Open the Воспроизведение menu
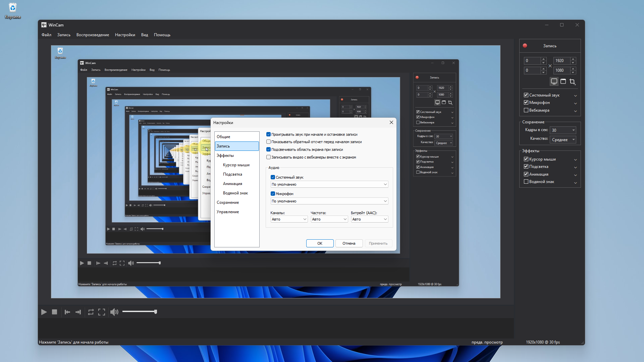This screenshot has height=362, width=644. [93, 35]
